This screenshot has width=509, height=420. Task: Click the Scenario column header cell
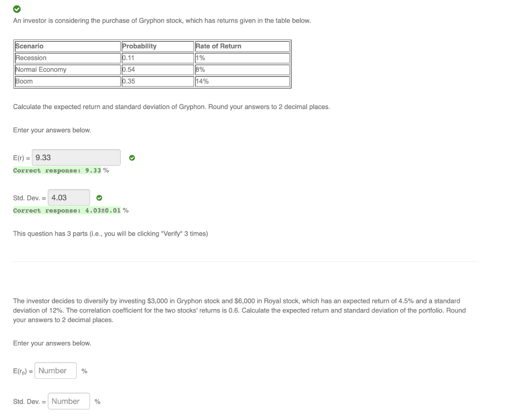point(68,46)
